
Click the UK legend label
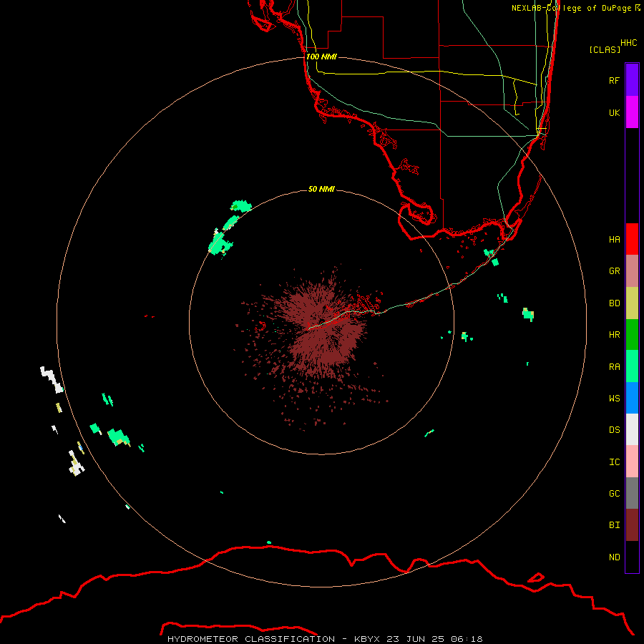click(x=614, y=112)
